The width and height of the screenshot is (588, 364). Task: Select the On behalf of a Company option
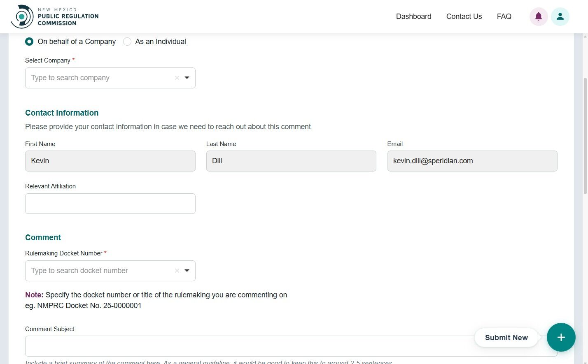pyautogui.click(x=29, y=42)
